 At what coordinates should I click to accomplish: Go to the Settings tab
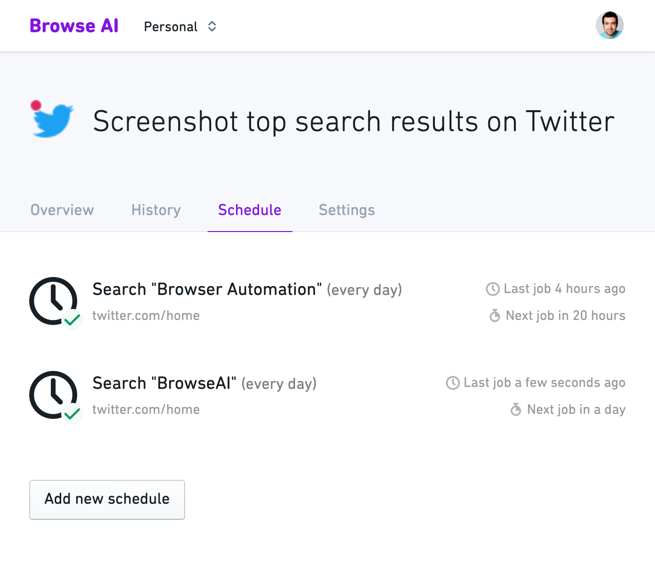point(347,210)
